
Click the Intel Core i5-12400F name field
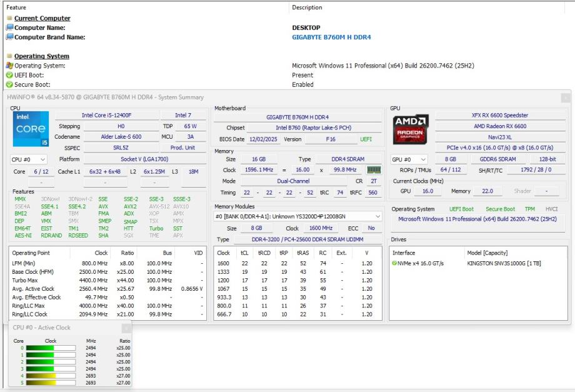(x=106, y=115)
